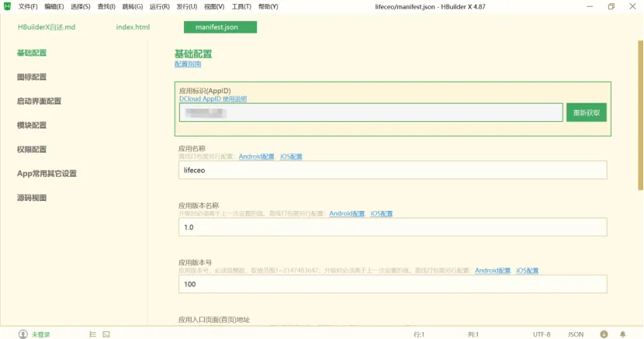644x339 pixels.
Task: Select 权限配置 in sidebar
Action: pyautogui.click(x=32, y=150)
